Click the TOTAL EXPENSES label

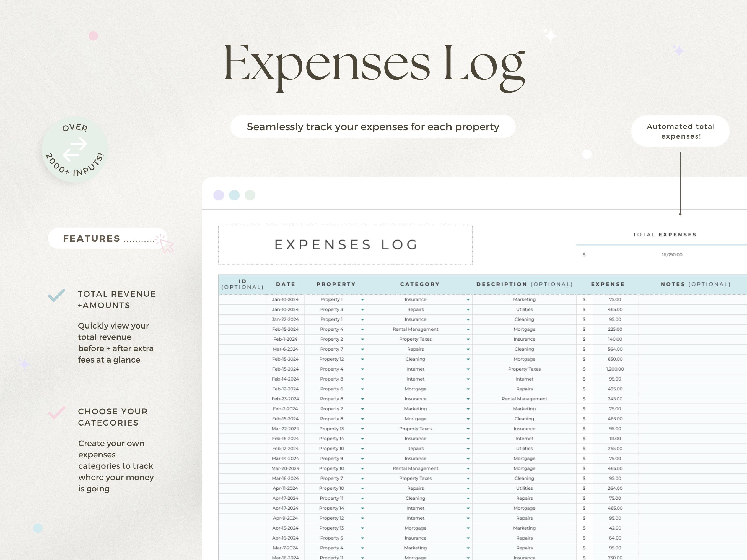(665, 235)
